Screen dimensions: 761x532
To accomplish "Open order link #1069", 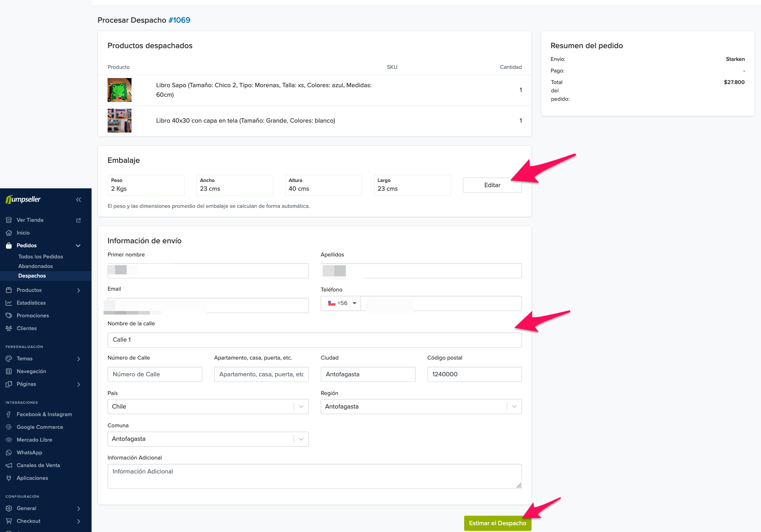I will tap(179, 20).
